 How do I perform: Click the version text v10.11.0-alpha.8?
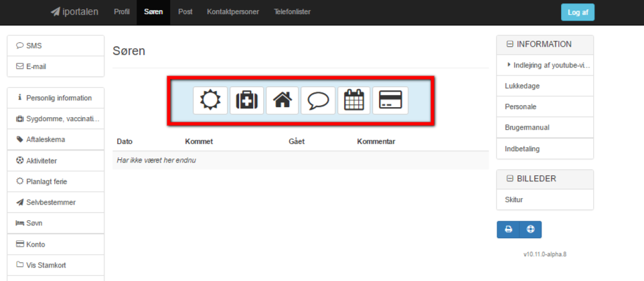545,254
